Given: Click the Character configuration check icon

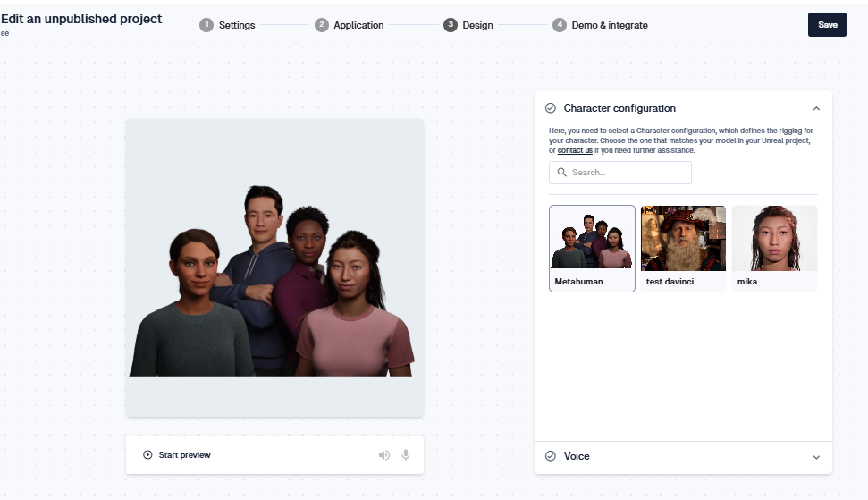Looking at the screenshot, I should pos(551,108).
